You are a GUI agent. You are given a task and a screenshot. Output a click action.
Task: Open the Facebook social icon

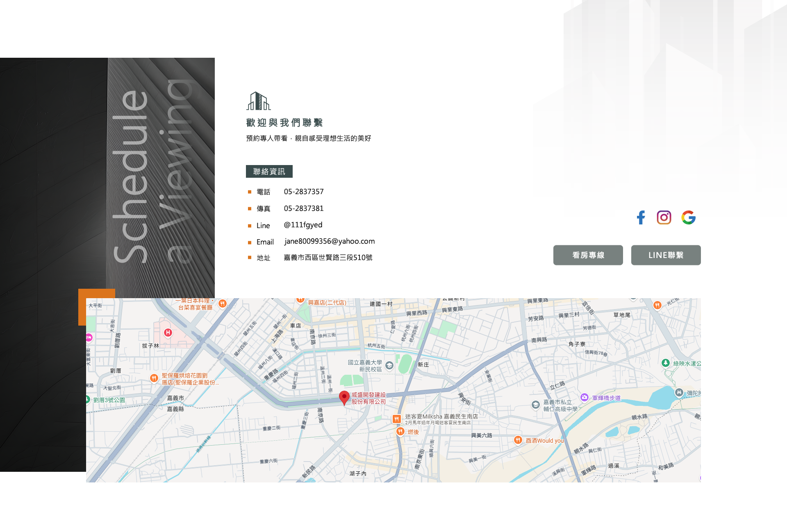pos(641,217)
